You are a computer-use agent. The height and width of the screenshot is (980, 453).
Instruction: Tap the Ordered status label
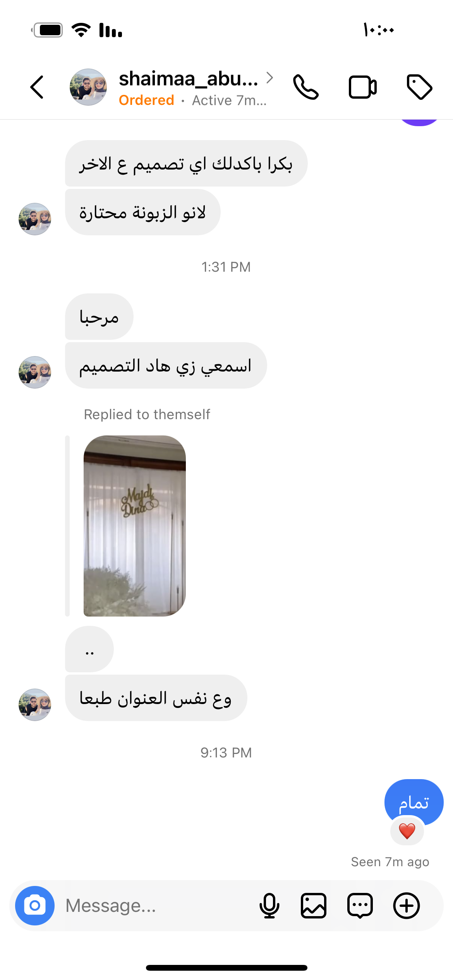[x=146, y=100]
